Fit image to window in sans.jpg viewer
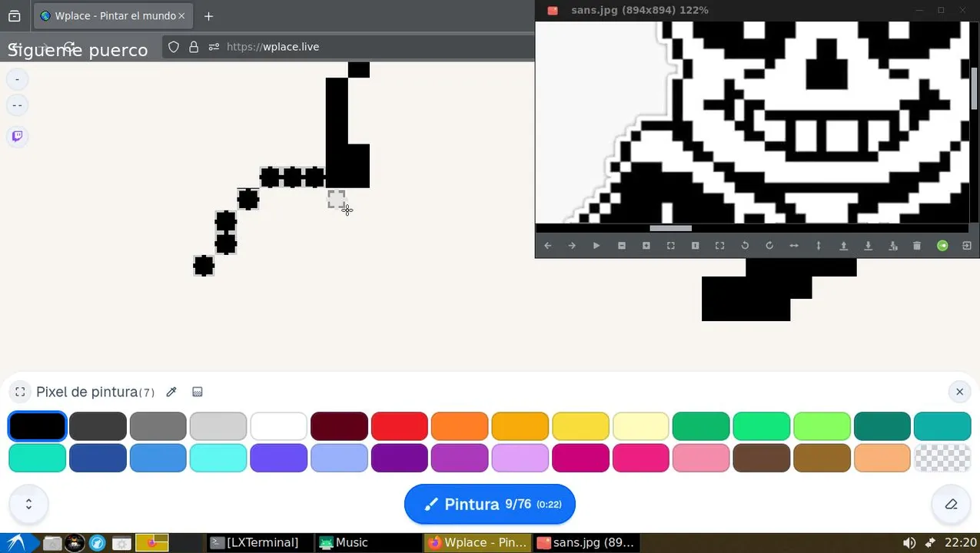The height and width of the screenshot is (553, 980). pyautogui.click(x=671, y=246)
